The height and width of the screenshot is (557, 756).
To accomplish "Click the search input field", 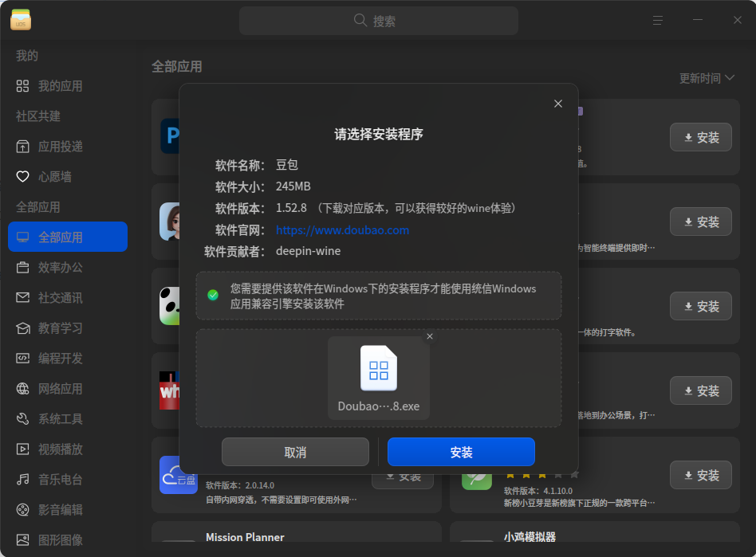I will (x=379, y=21).
